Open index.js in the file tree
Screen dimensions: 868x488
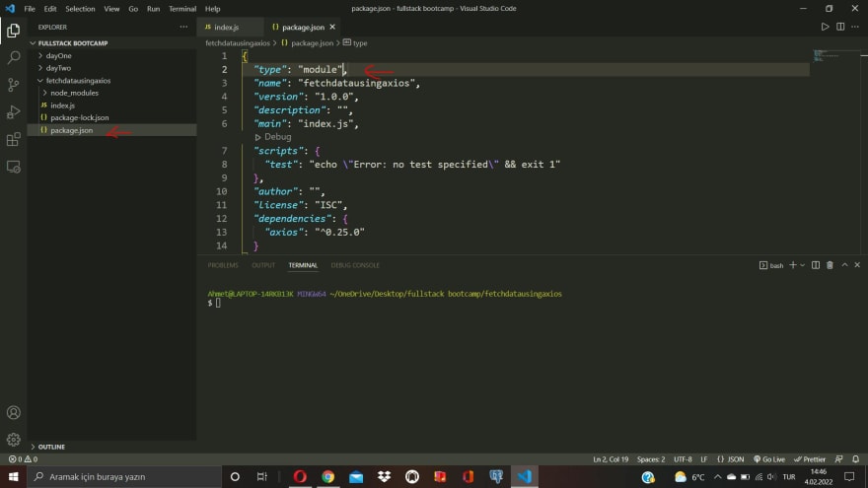(x=62, y=105)
